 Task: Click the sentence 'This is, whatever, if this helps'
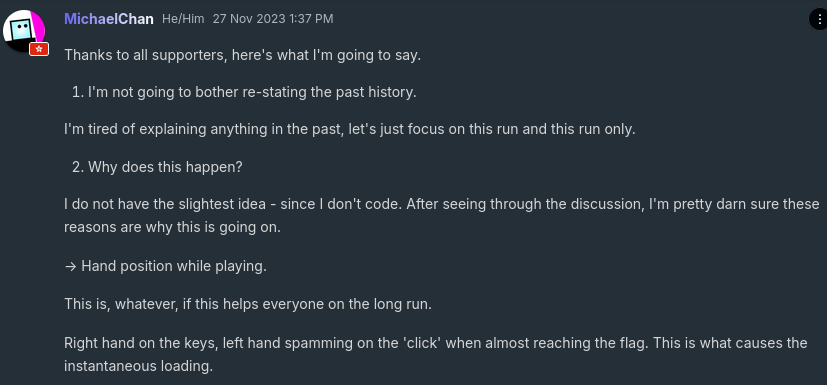point(248,304)
